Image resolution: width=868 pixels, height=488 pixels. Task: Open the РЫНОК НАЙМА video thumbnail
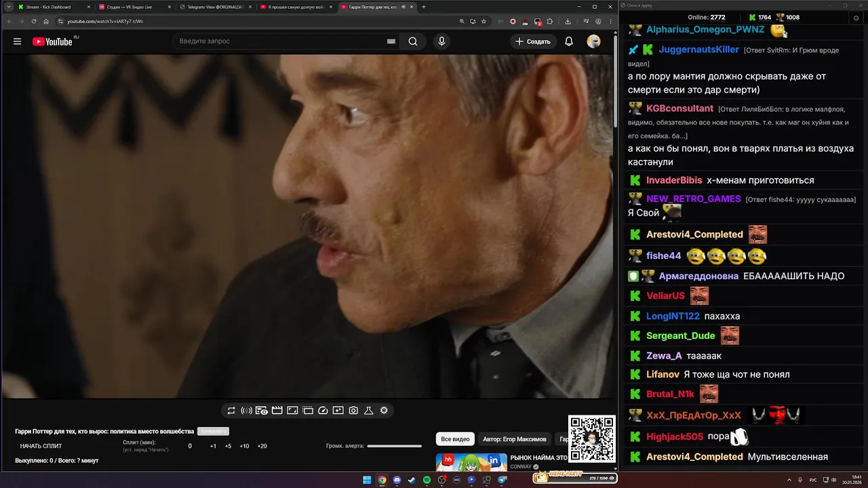471,462
